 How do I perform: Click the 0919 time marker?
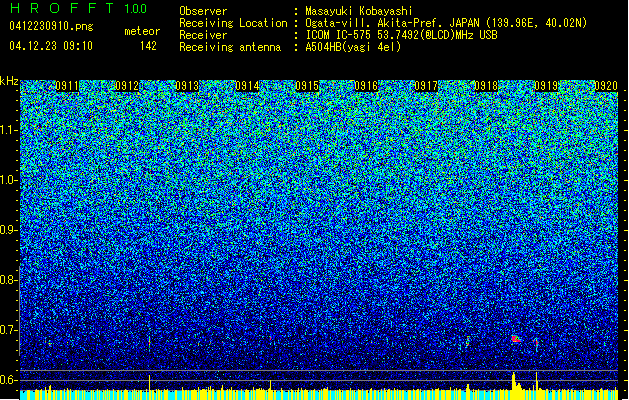[x=546, y=86]
